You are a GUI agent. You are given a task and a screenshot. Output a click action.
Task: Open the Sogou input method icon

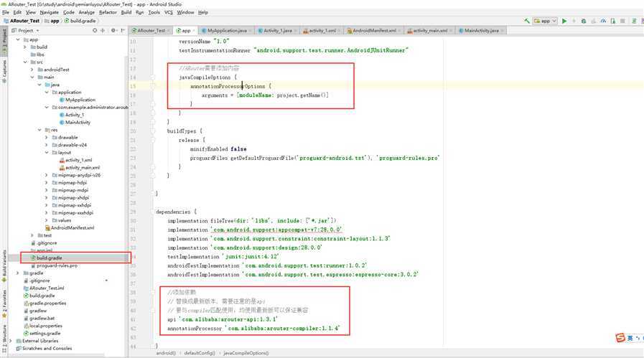(620, 337)
